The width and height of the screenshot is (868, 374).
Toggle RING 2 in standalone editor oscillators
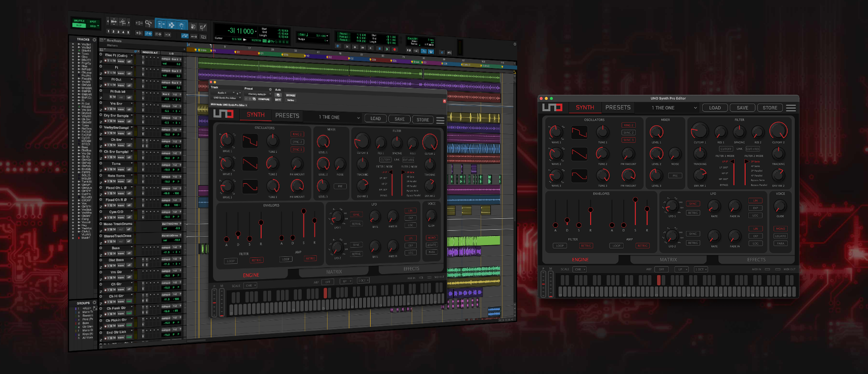(x=628, y=125)
